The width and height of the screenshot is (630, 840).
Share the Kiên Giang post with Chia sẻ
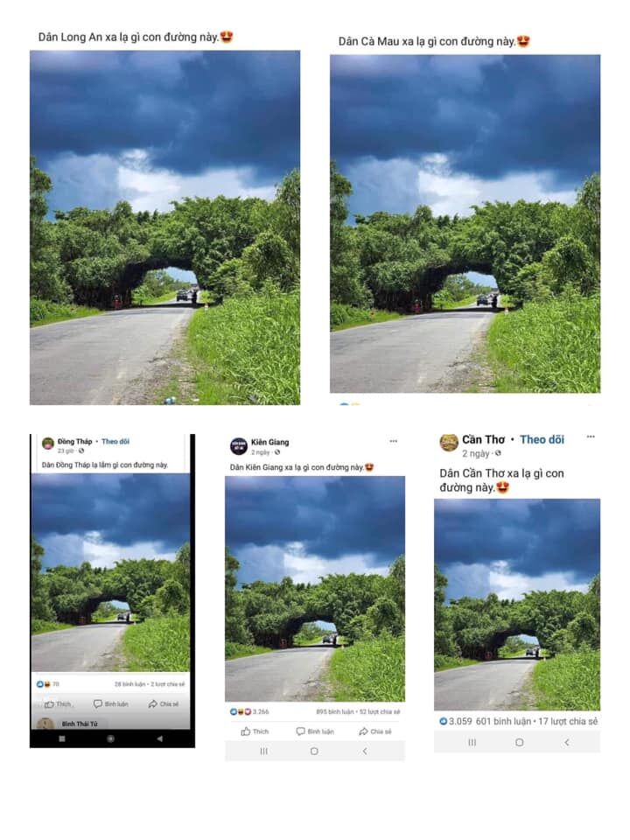coord(375,731)
